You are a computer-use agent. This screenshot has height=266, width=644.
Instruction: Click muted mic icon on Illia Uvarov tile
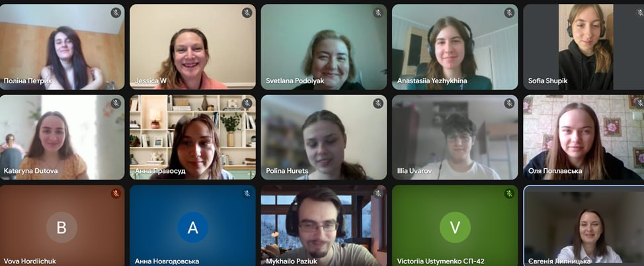coord(509,103)
